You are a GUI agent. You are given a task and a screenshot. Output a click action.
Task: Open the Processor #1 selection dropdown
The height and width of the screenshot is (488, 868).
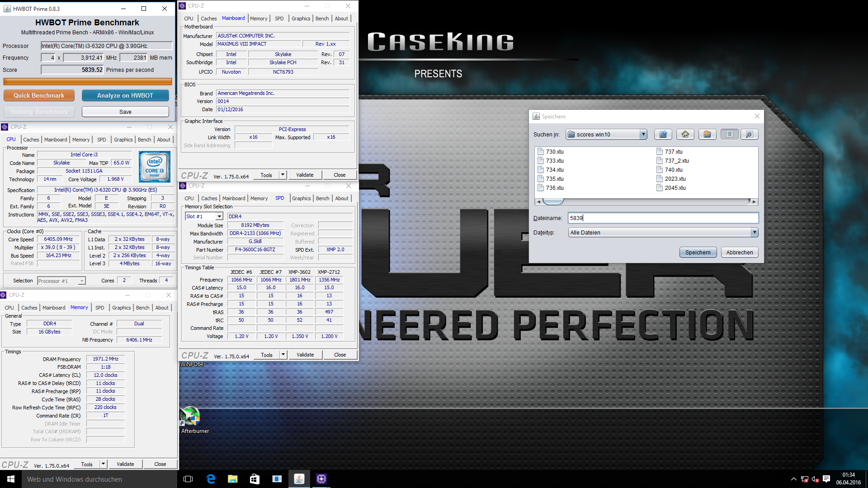[82, 281]
